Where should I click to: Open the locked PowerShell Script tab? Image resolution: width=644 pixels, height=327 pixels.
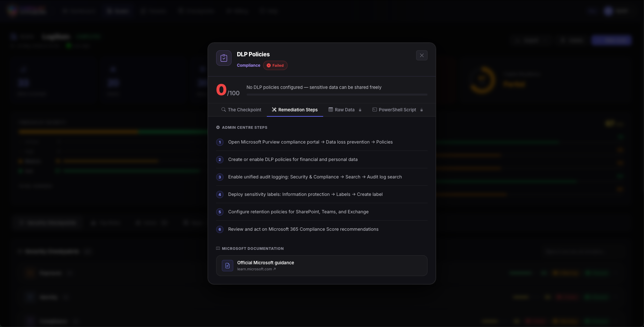398,110
